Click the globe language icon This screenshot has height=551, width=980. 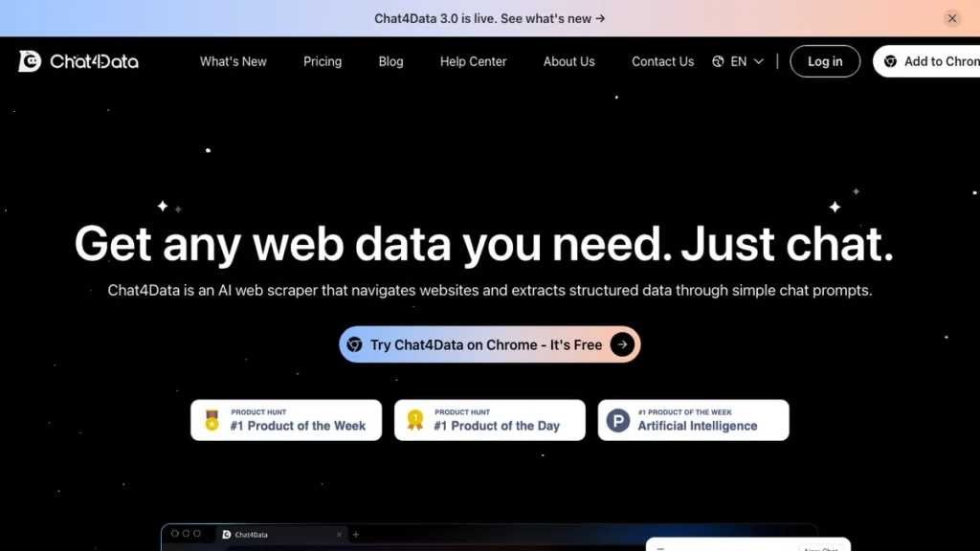(718, 61)
